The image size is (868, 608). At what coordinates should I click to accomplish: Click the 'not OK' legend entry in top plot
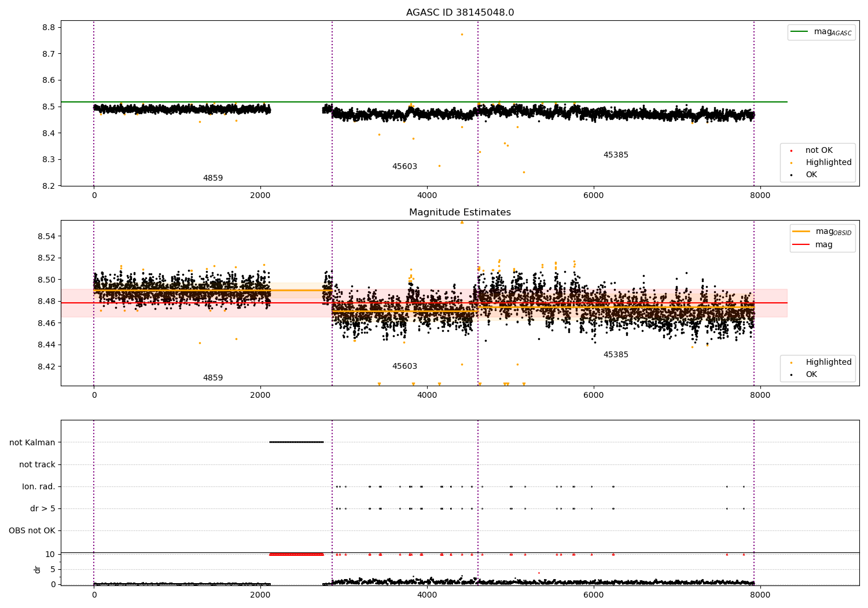tap(819, 151)
